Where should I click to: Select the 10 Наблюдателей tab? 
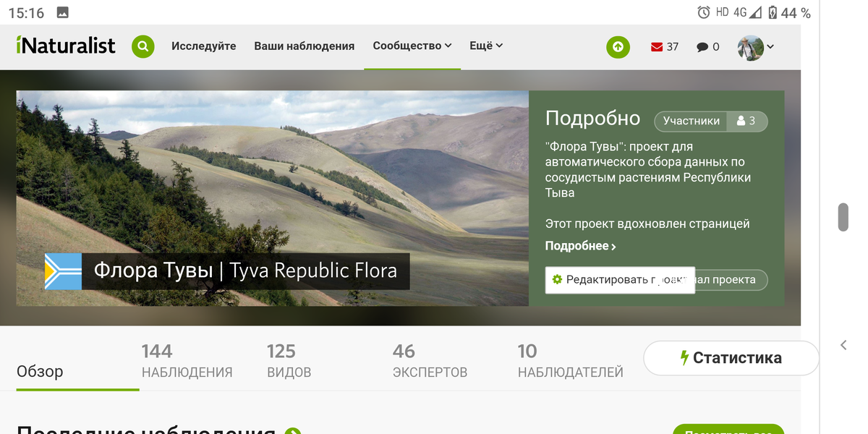click(571, 362)
